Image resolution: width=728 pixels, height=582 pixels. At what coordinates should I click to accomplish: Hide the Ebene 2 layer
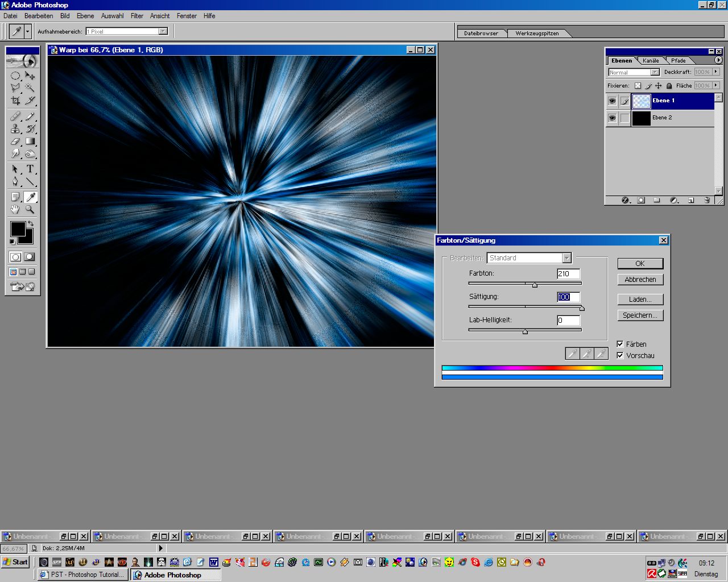coord(612,118)
